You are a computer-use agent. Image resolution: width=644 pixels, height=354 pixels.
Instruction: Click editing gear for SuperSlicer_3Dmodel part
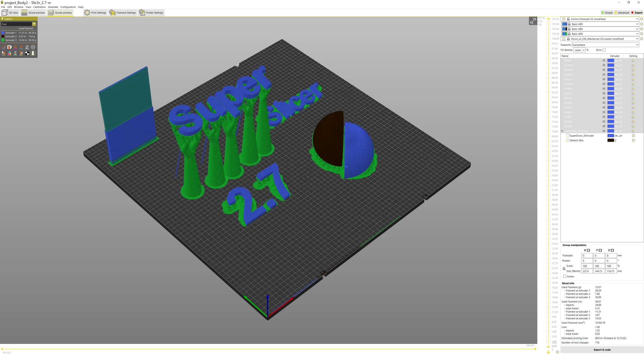[633, 136]
